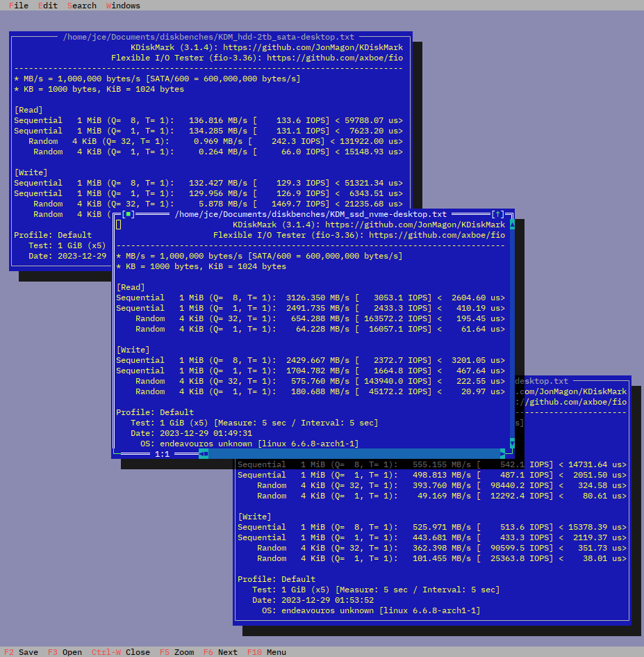The width and height of the screenshot is (644, 657).
Task: Click the 134.285 MB/s value in the hdd window
Action: pos(218,131)
